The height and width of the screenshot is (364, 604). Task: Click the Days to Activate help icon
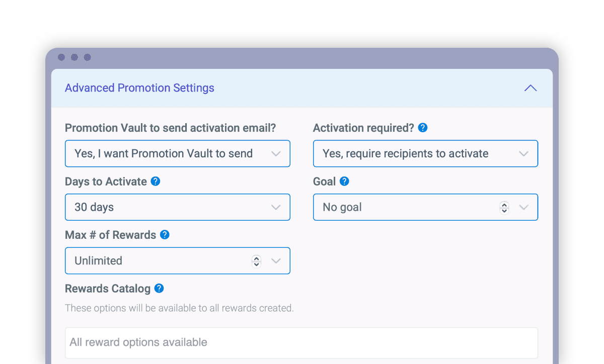155,181
